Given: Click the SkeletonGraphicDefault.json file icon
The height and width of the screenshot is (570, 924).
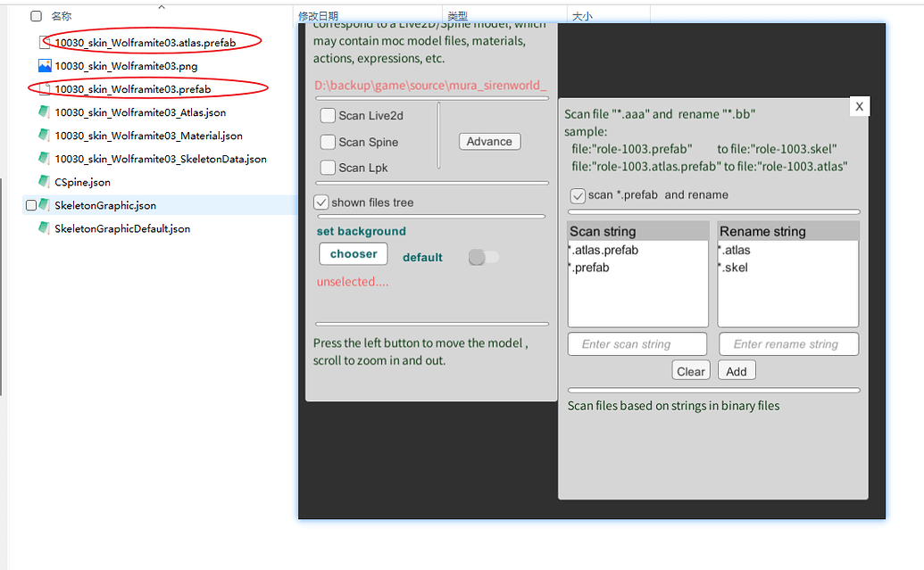Looking at the screenshot, I should click(x=45, y=228).
